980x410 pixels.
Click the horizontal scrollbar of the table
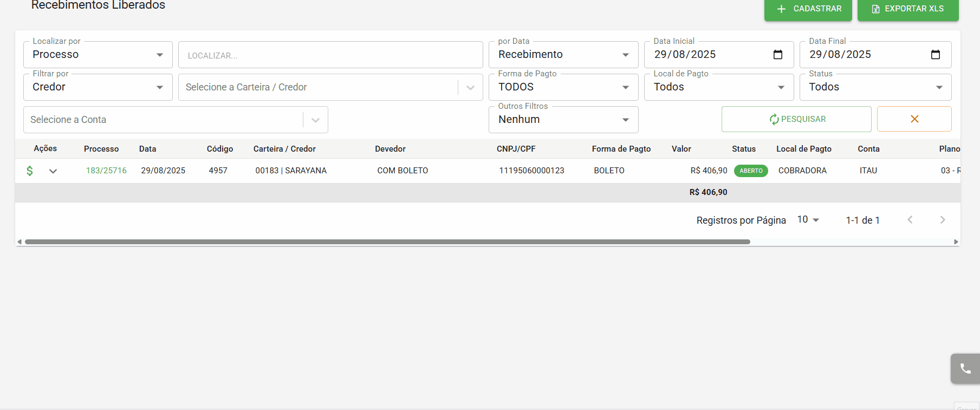click(x=387, y=242)
